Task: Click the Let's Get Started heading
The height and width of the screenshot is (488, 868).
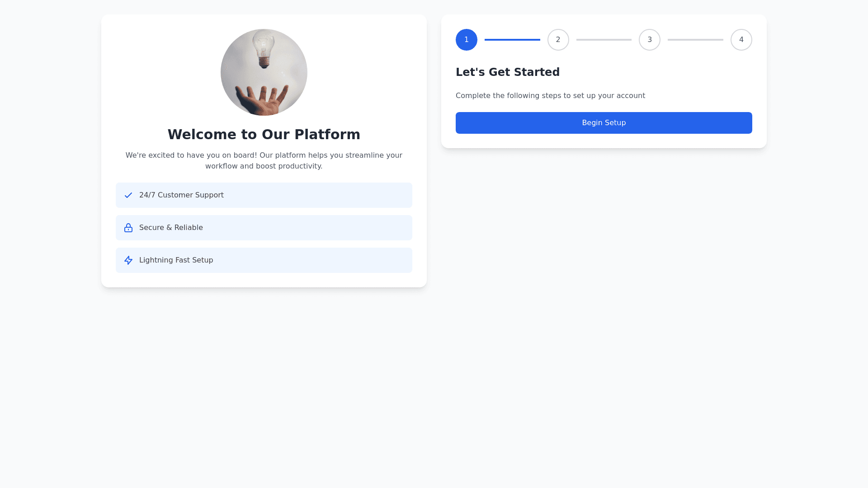Action: [x=508, y=72]
